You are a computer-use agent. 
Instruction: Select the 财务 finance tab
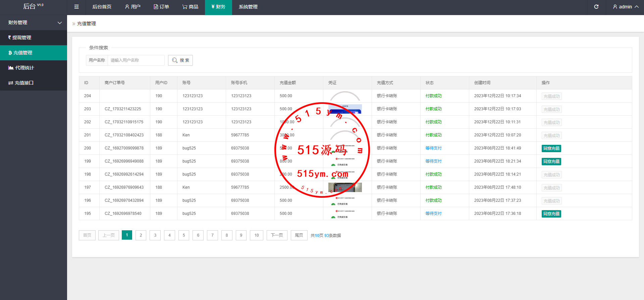(x=218, y=7)
